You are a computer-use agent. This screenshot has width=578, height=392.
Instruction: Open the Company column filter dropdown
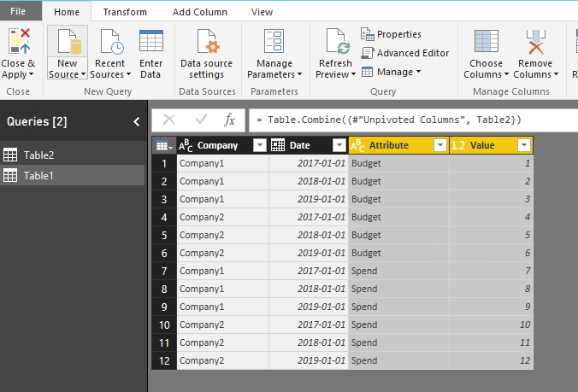tap(260, 145)
